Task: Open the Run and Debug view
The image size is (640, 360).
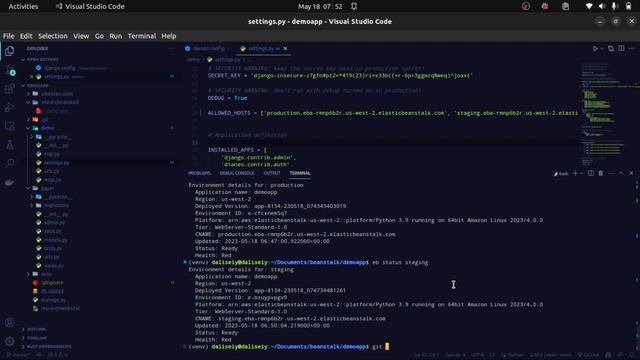Action: [10, 107]
